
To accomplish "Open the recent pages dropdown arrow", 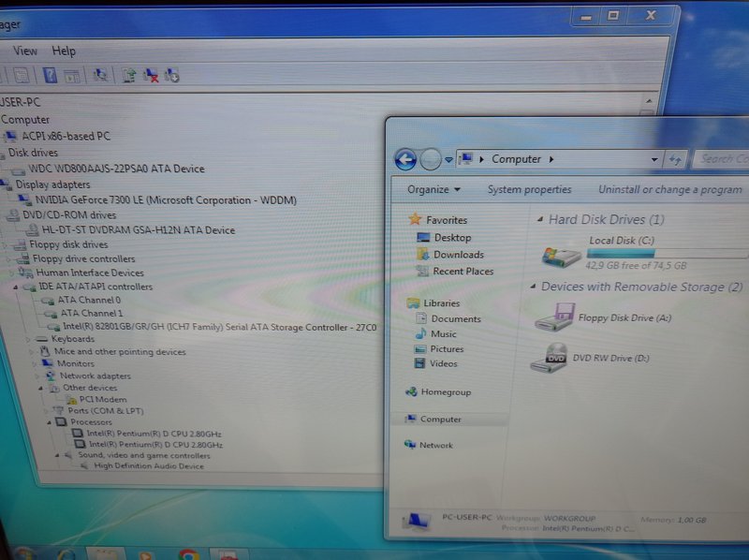I will tap(448, 159).
